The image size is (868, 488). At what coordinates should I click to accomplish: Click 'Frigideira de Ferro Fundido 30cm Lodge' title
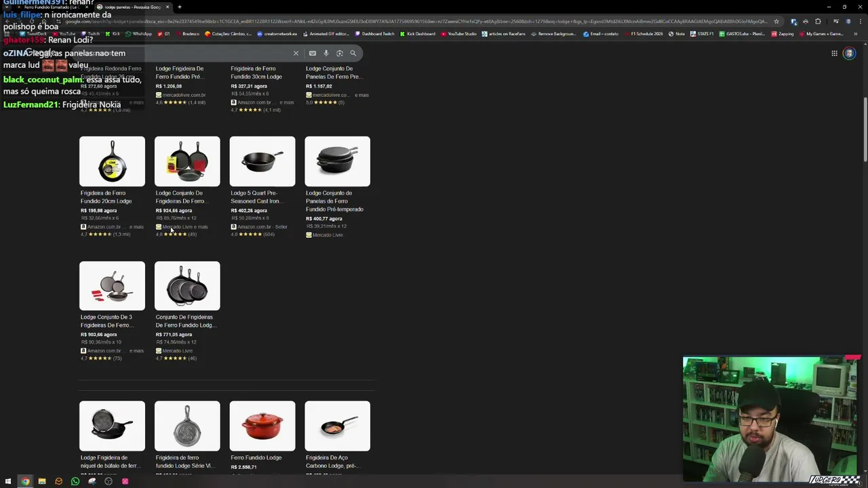click(x=256, y=73)
